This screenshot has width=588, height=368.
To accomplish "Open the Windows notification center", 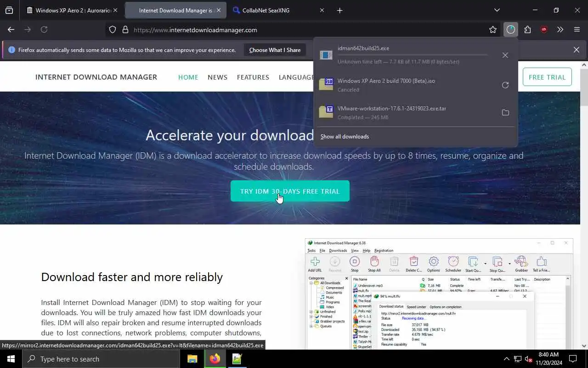I will 573,359.
